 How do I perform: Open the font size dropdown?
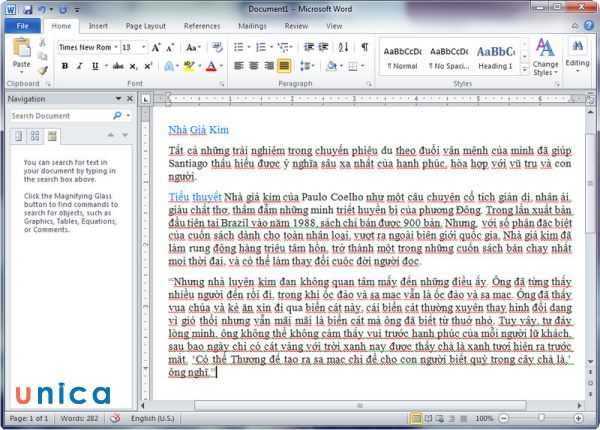tap(144, 47)
